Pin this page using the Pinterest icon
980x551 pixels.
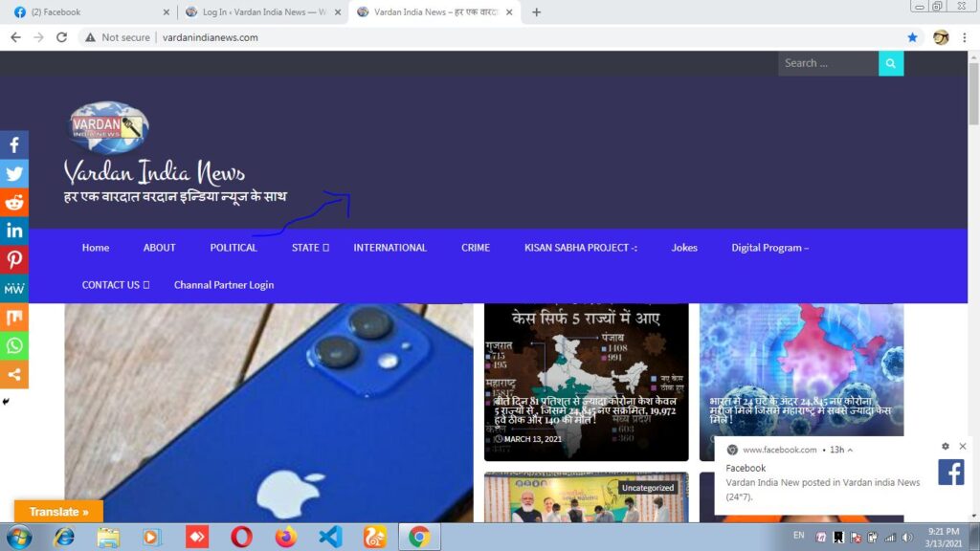click(x=13, y=260)
